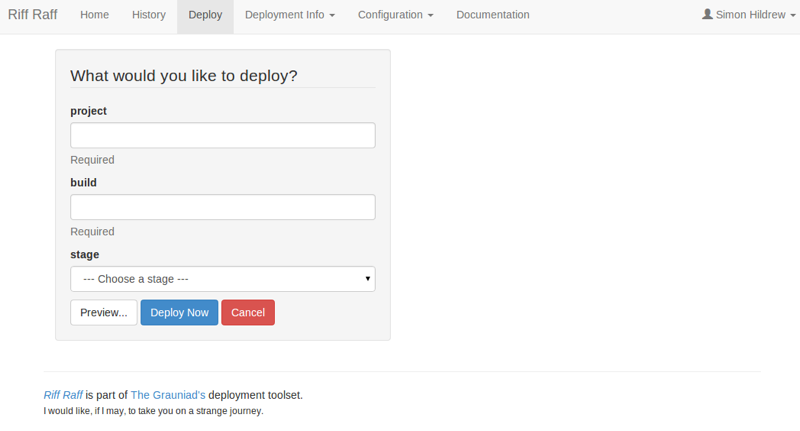
Task: Click the 'stage' field label
Action: [x=85, y=255]
